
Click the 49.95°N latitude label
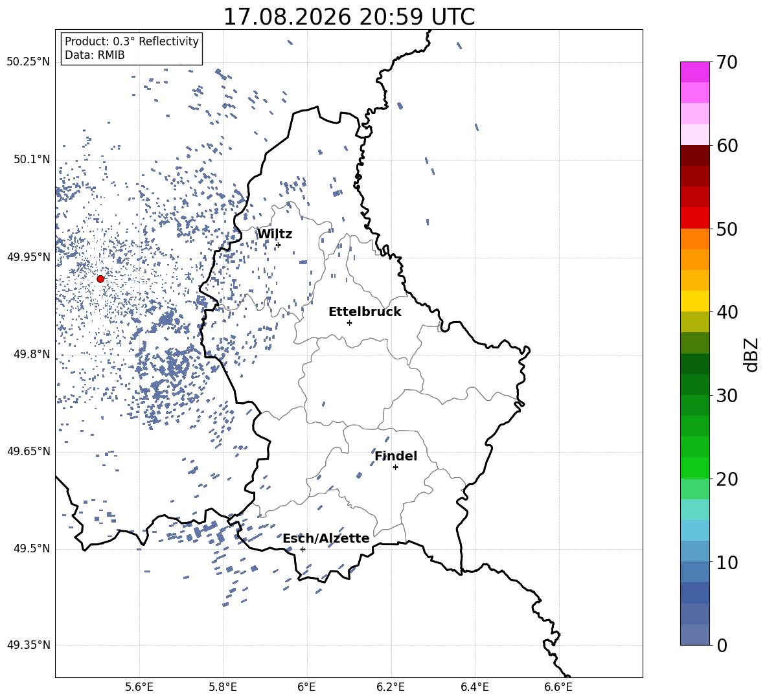(29, 257)
